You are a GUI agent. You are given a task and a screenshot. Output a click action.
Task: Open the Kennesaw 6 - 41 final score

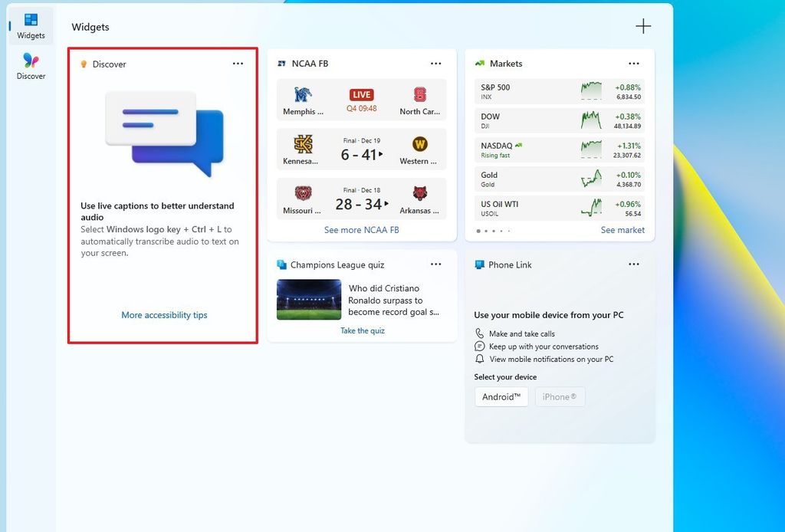(362, 154)
